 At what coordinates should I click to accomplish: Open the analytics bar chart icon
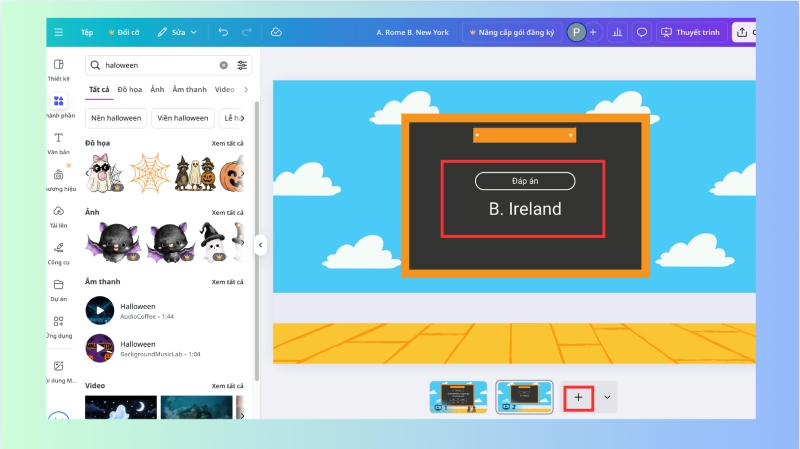617,32
